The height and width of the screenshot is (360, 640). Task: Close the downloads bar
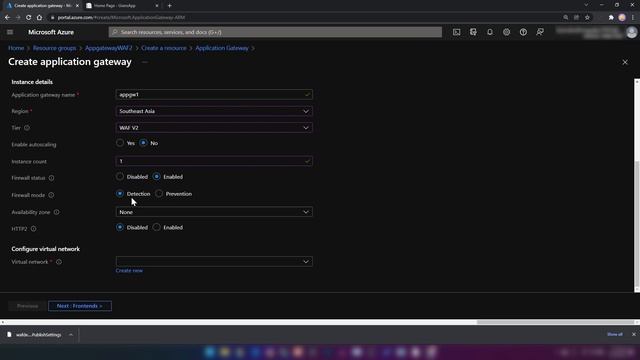point(634,334)
